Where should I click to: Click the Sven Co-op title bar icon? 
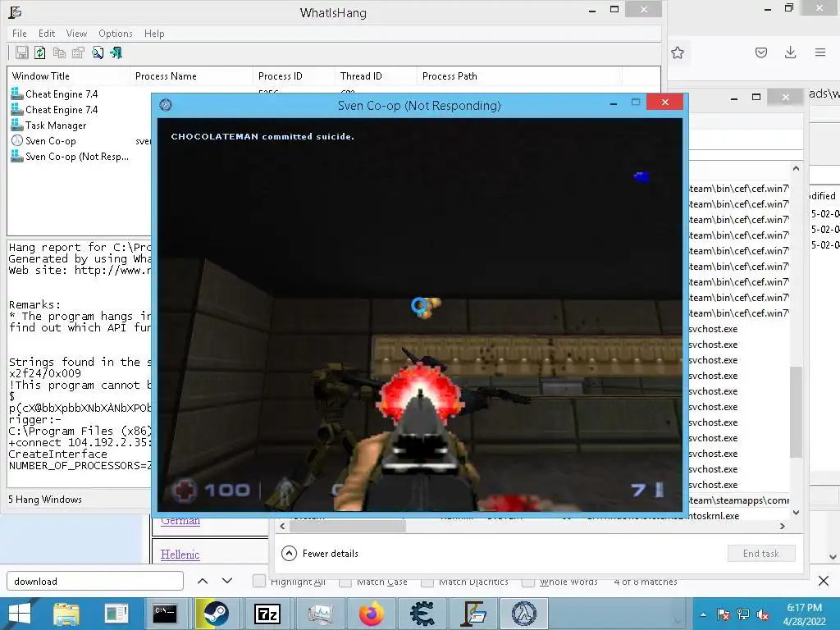(166, 105)
